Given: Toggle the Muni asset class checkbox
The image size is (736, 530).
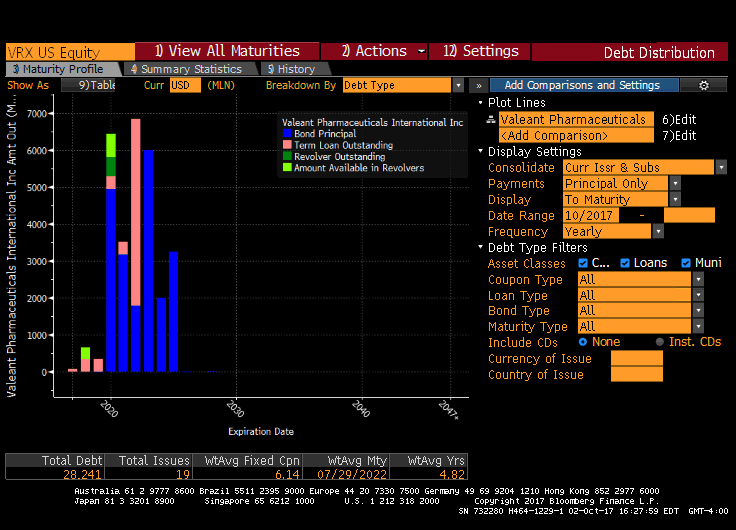Looking at the screenshot, I should click(x=686, y=263).
